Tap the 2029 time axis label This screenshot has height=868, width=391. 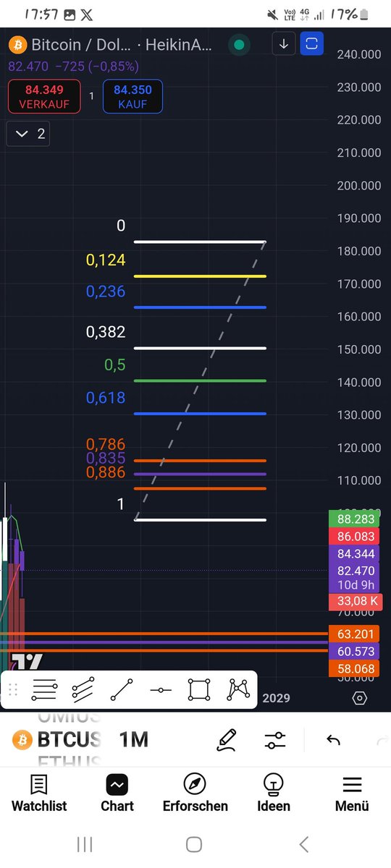click(x=276, y=698)
